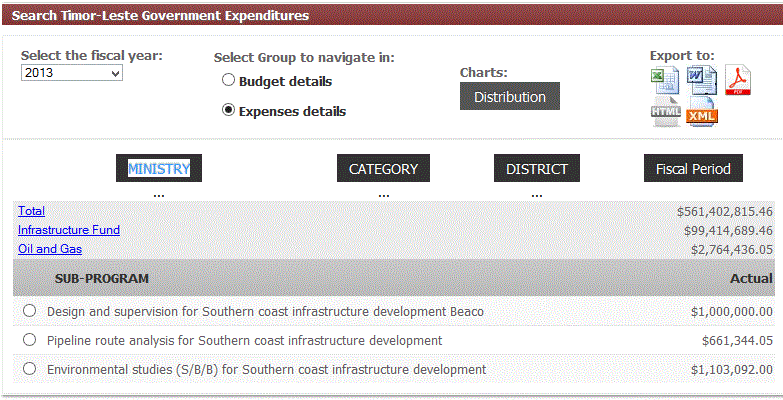Image resolution: width=783 pixels, height=400 pixels.
Task: Open the Distribution chart
Action: click(510, 96)
